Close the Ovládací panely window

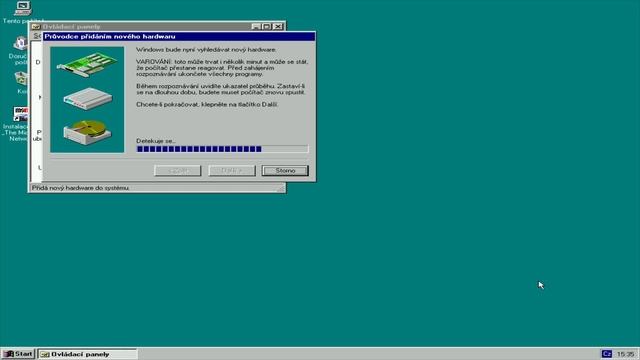coord(278,27)
